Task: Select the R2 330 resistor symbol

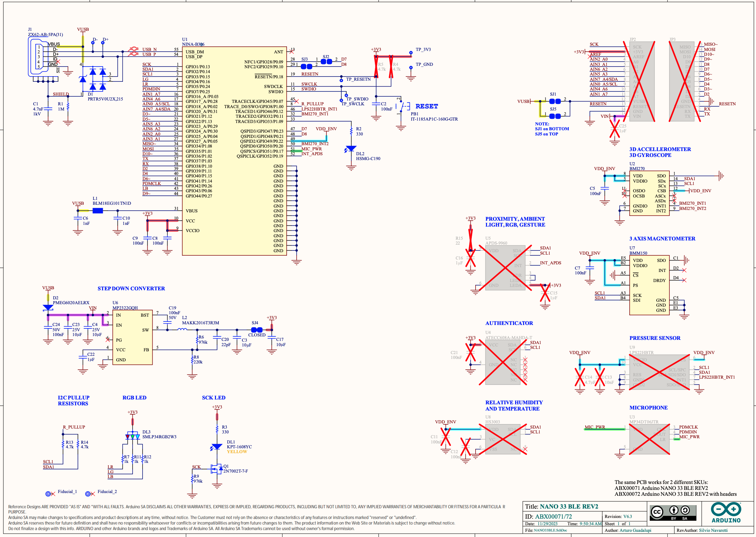Action: coord(351,131)
